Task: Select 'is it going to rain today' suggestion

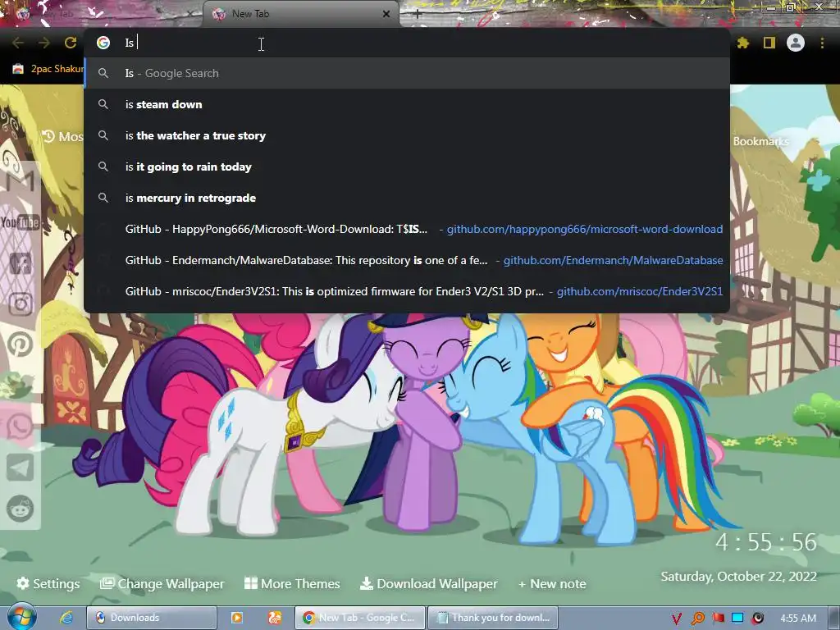Action: (x=407, y=167)
